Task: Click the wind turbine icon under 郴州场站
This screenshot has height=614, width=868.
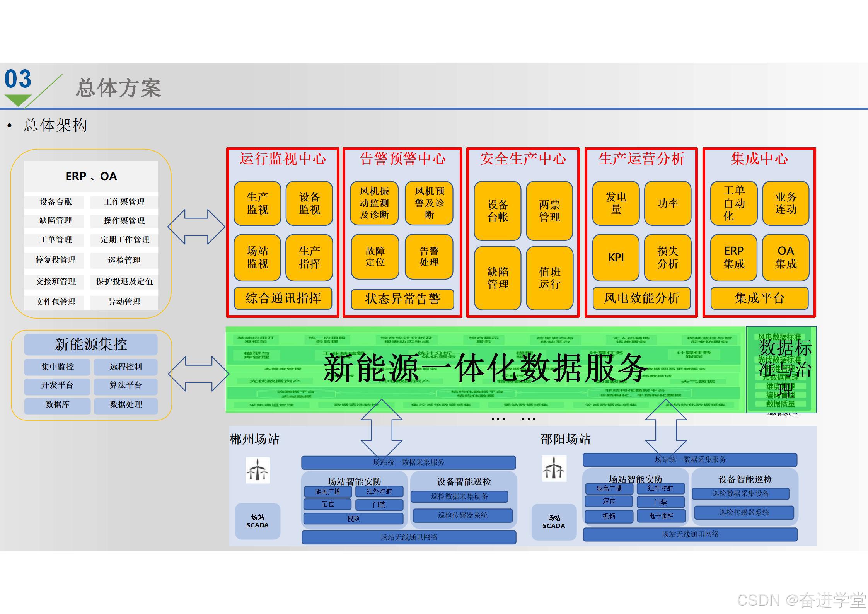Action: point(258,470)
